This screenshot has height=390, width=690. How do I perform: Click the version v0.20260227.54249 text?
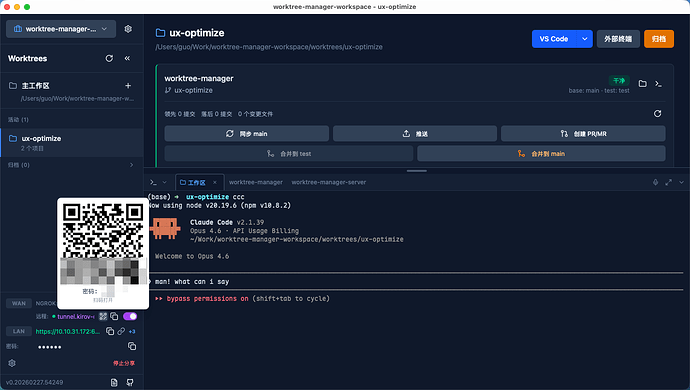click(34, 383)
